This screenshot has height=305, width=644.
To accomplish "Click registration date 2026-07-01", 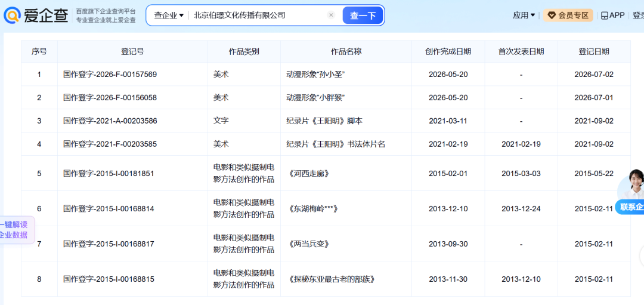I will pyautogui.click(x=594, y=97).
